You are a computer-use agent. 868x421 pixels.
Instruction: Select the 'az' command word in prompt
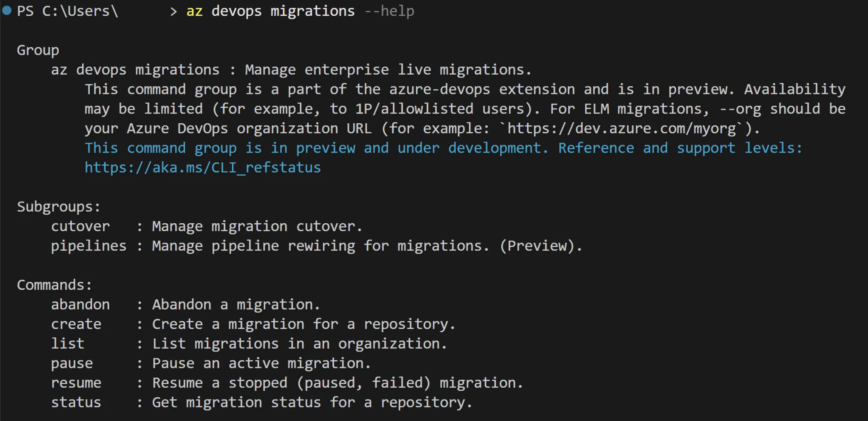(194, 11)
